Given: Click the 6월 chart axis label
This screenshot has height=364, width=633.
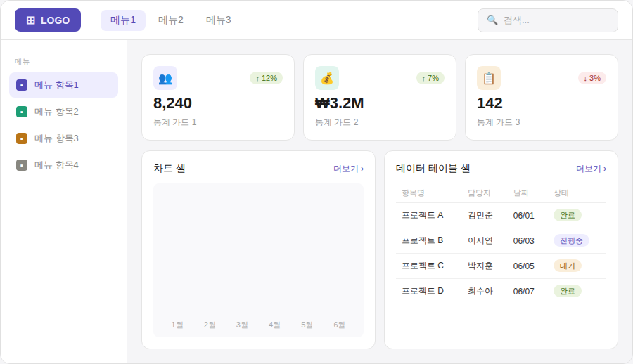Looking at the screenshot, I should pyautogui.click(x=340, y=325).
